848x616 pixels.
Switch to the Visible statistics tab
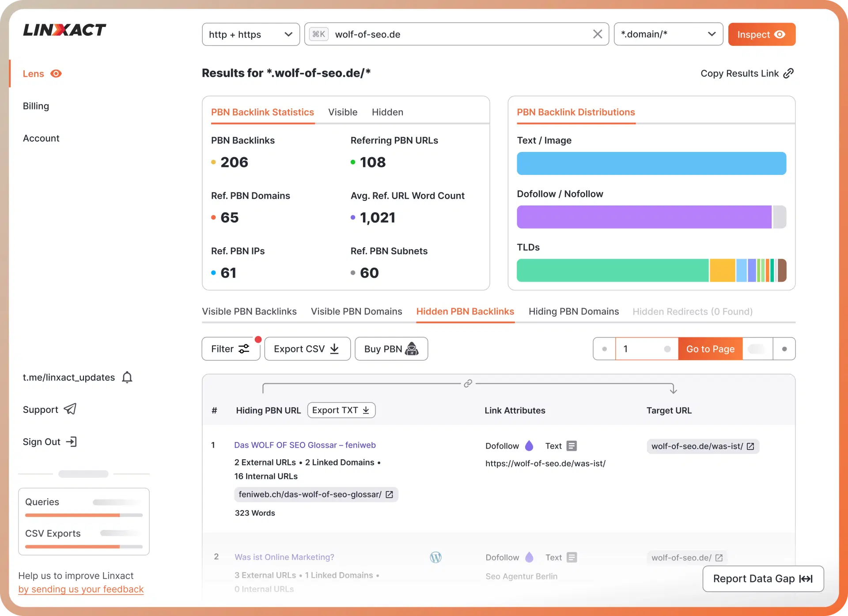coord(343,112)
